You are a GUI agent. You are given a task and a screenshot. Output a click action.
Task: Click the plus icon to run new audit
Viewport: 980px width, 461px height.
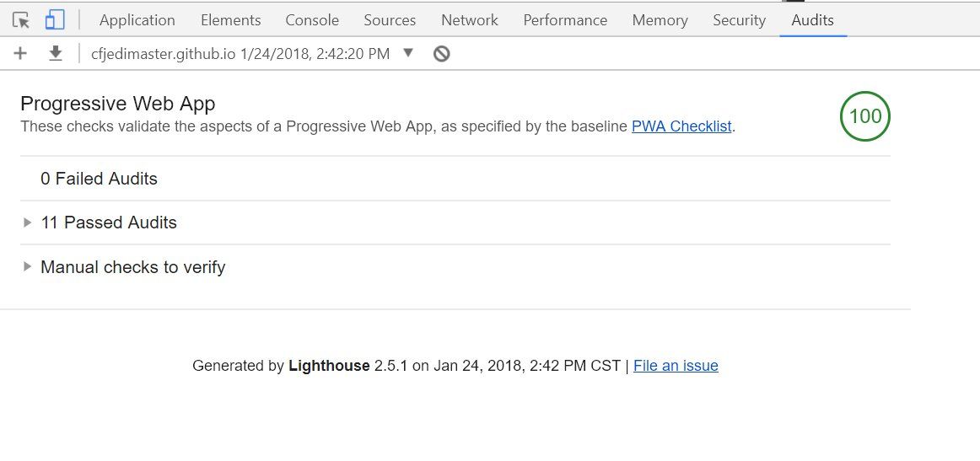point(21,54)
